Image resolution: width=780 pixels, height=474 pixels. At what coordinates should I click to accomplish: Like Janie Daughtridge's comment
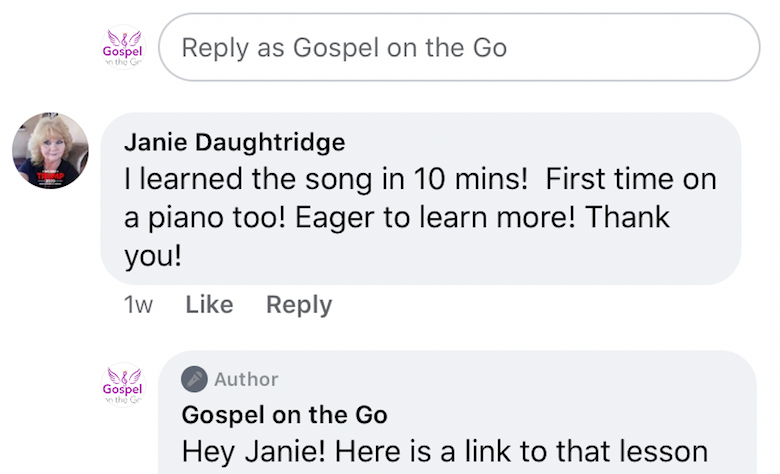[209, 304]
